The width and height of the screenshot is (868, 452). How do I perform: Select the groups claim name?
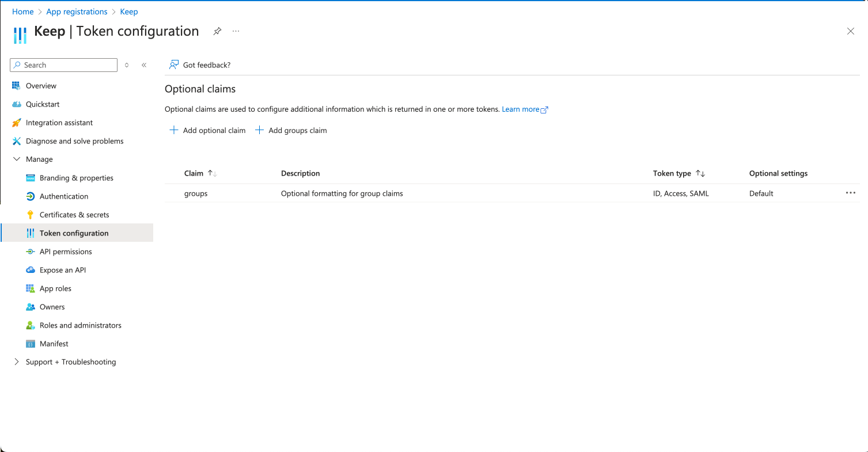(196, 193)
